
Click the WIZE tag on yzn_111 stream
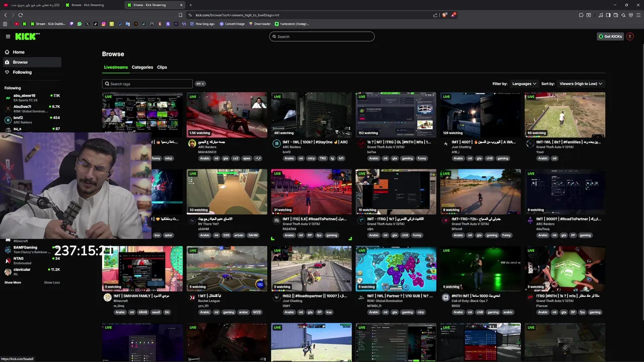point(257,312)
